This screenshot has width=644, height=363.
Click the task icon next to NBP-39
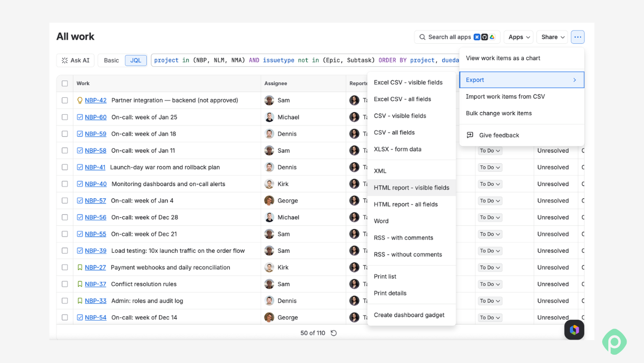79,251
